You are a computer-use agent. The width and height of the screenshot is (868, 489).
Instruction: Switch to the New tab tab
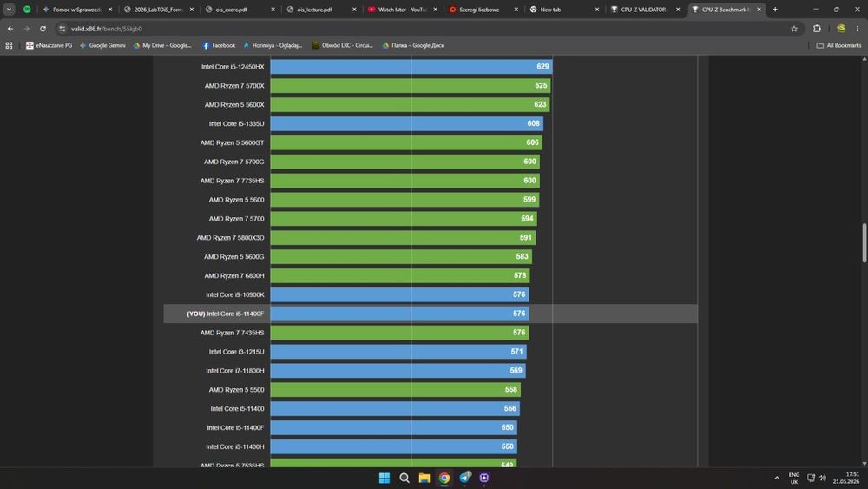click(x=563, y=10)
